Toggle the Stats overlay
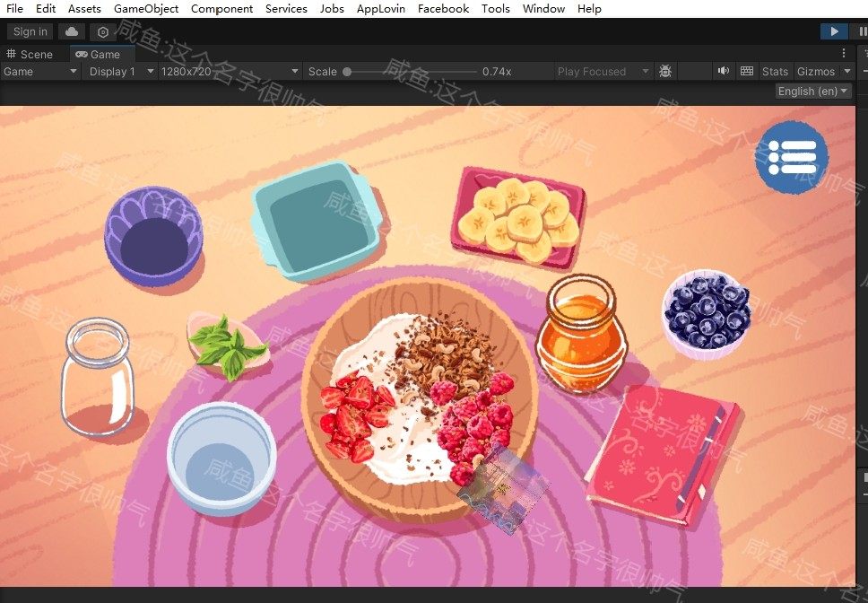868x603 pixels. [775, 71]
